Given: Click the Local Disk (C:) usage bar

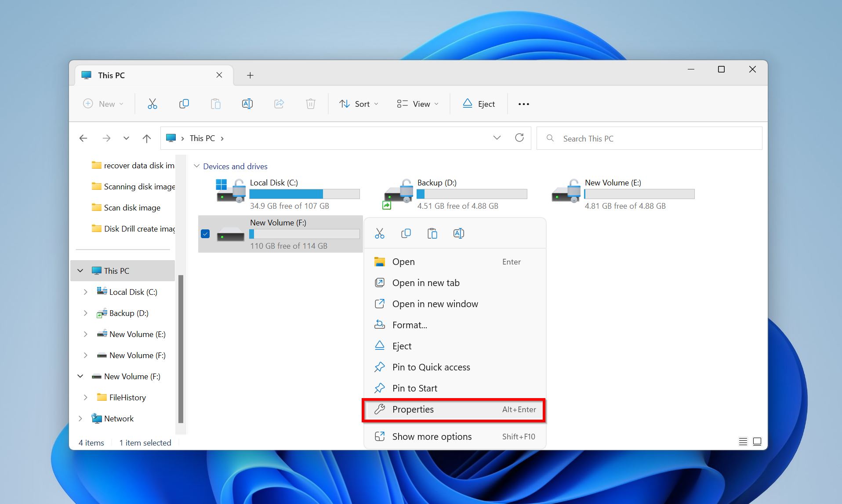Looking at the screenshot, I should [304, 194].
